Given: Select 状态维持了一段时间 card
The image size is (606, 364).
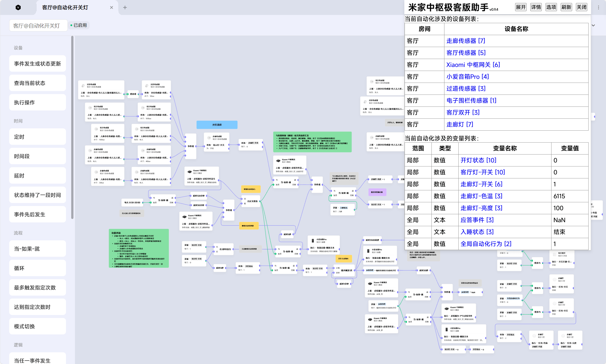Looking at the screenshot, I should (x=38, y=195).
